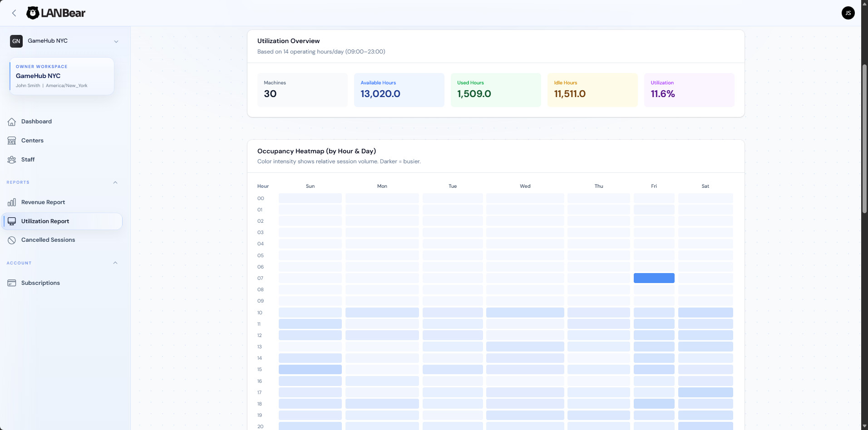Click the GN workspace badge

16,41
